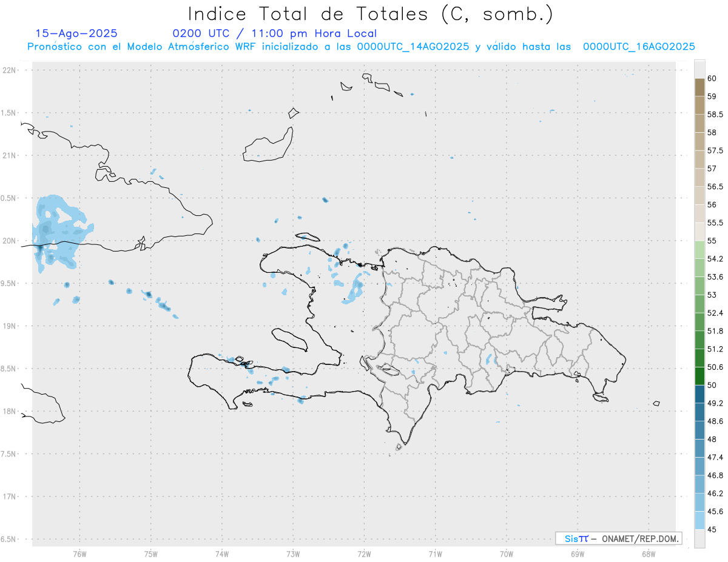This screenshot has height=562, width=728.
Task: Click the colorbar value '58.5'
Action: coord(715,115)
